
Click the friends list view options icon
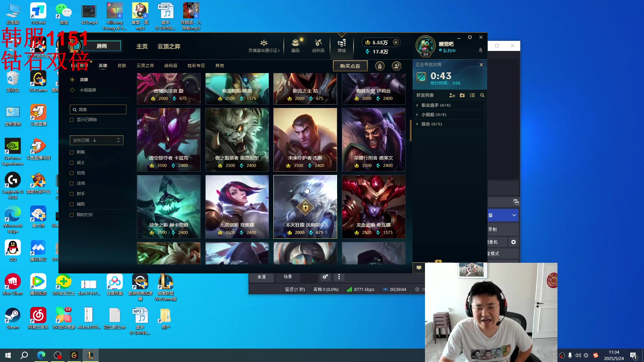(x=472, y=95)
